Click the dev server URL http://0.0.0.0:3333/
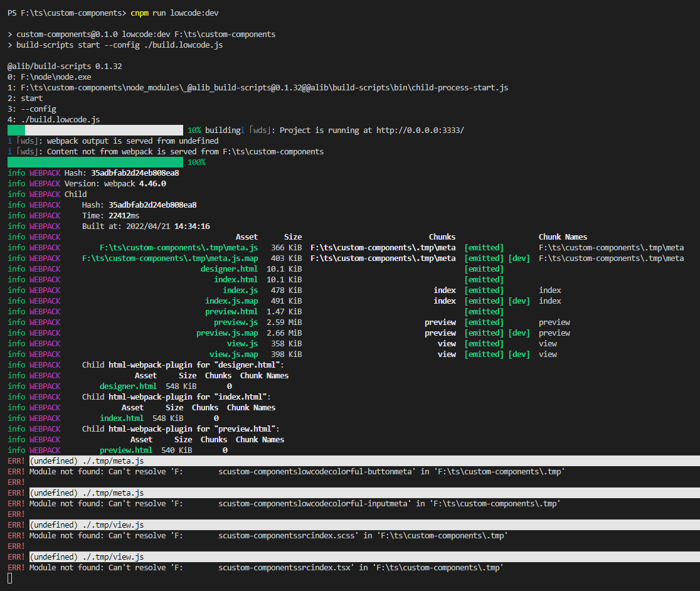The height and width of the screenshot is (591, 700). pyautogui.click(x=420, y=130)
